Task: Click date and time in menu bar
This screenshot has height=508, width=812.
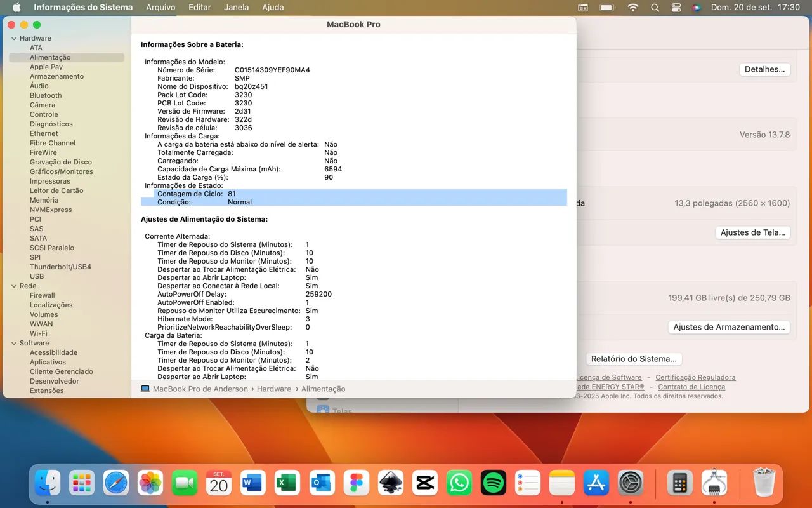Action: tap(756, 8)
